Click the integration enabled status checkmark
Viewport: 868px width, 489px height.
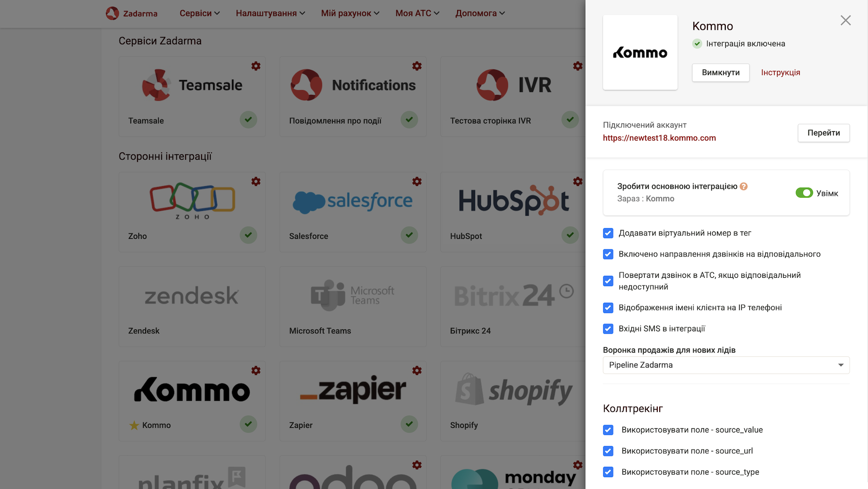[x=697, y=43]
